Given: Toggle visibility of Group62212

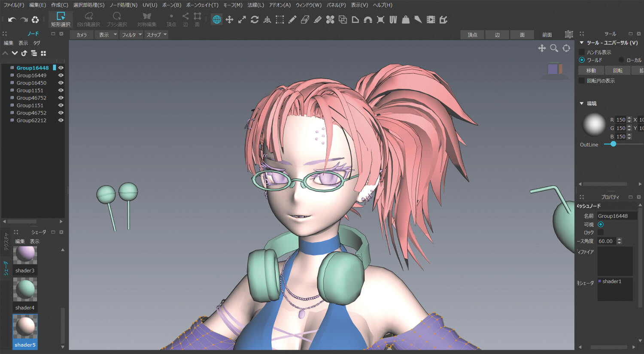Looking at the screenshot, I should (61, 120).
